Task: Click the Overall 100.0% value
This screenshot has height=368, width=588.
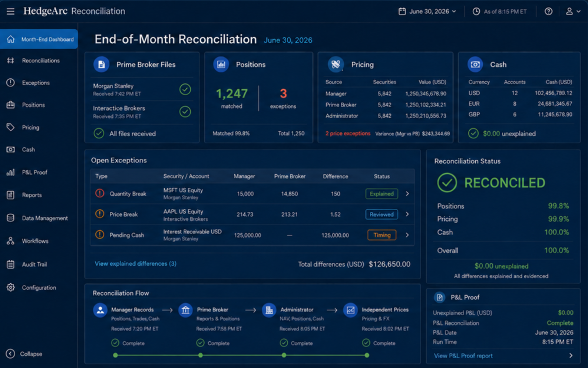Action: point(556,250)
